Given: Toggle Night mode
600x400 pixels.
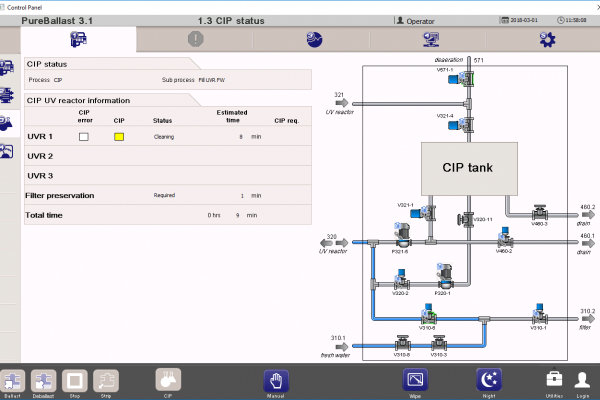Looking at the screenshot, I should coord(489,380).
